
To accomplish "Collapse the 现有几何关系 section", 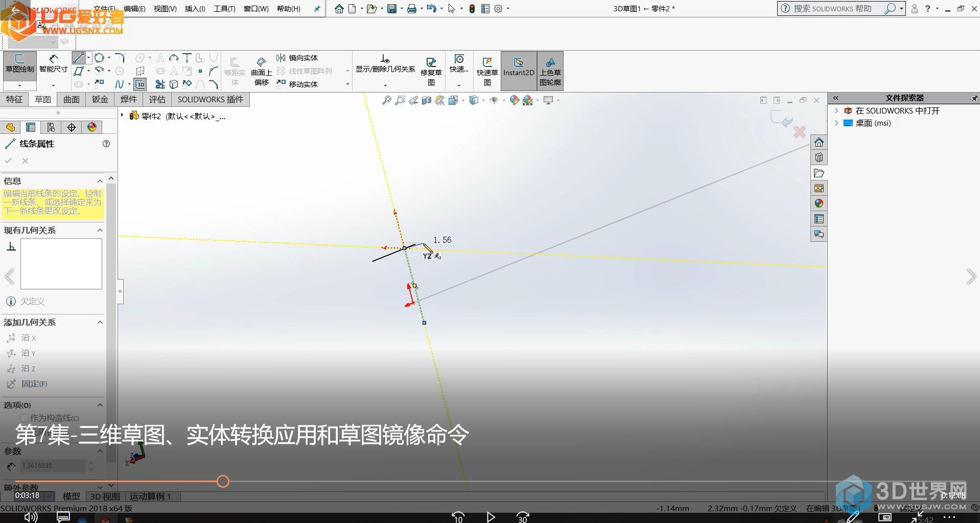I will click(100, 231).
